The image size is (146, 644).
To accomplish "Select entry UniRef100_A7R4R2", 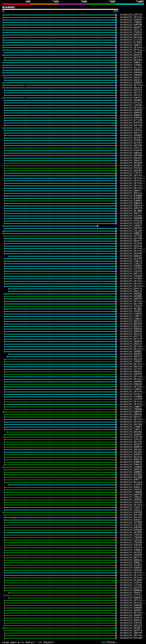I will pyautogui.click(x=131, y=65).
